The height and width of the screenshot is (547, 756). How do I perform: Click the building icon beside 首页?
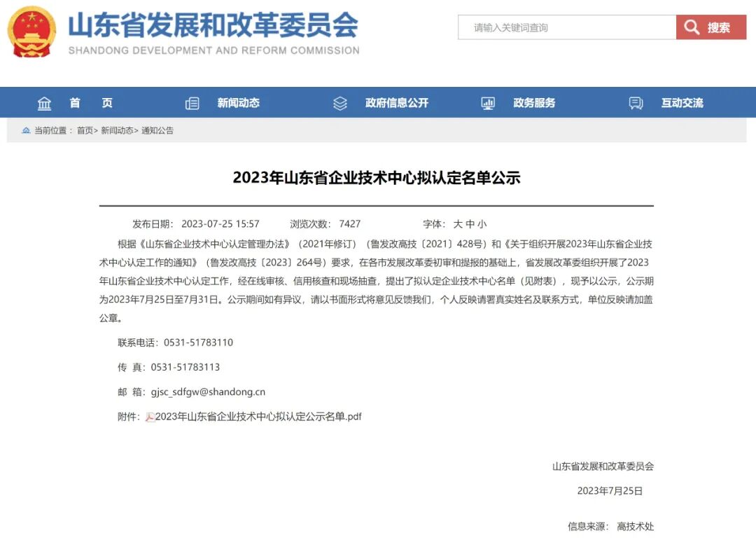coord(44,102)
